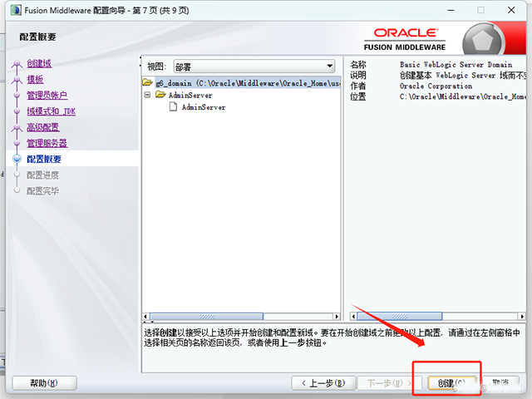Click the name value Basic WebLogic Server Domain

(456, 65)
